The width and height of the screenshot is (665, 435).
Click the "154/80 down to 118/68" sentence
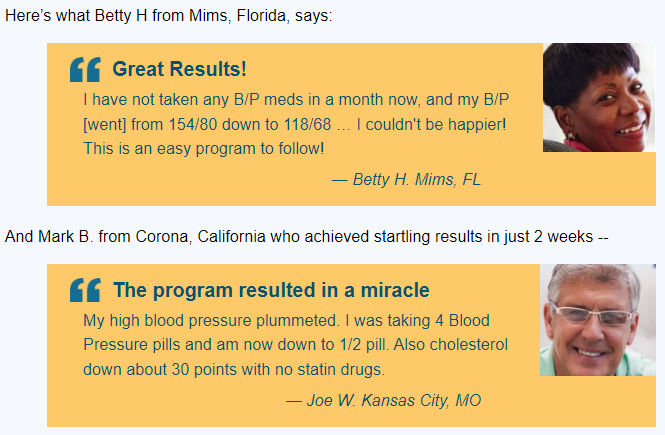[250, 125]
